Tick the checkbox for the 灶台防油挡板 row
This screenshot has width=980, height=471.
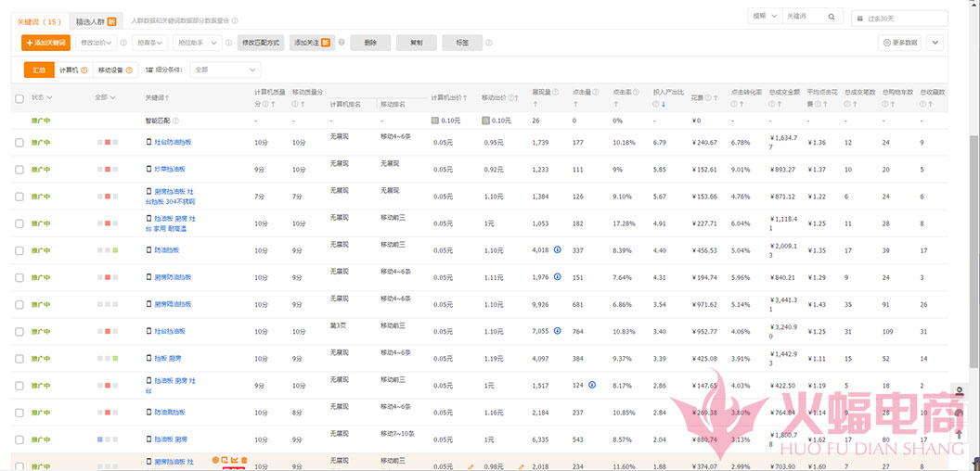coord(19,143)
